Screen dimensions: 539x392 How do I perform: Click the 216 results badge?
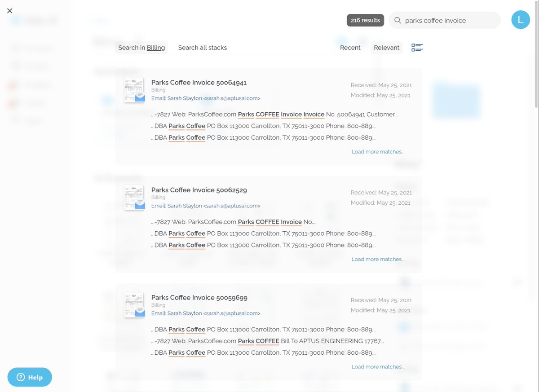(x=365, y=20)
